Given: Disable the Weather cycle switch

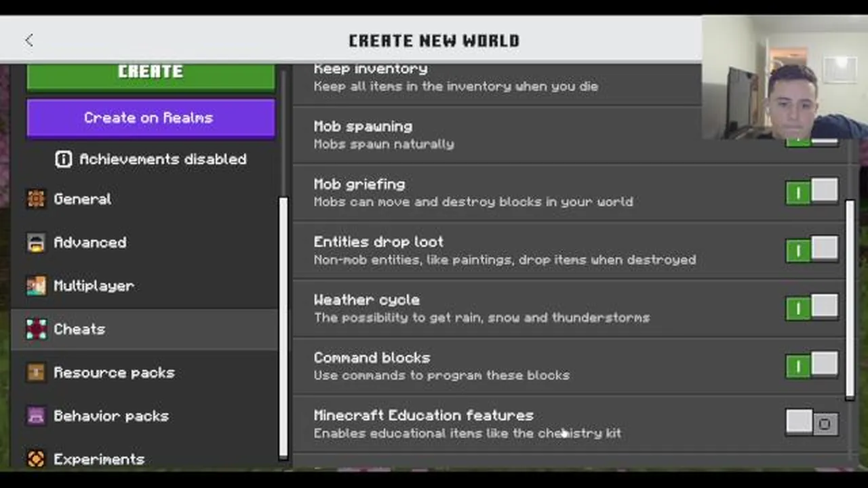Looking at the screenshot, I should pyautogui.click(x=812, y=308).
